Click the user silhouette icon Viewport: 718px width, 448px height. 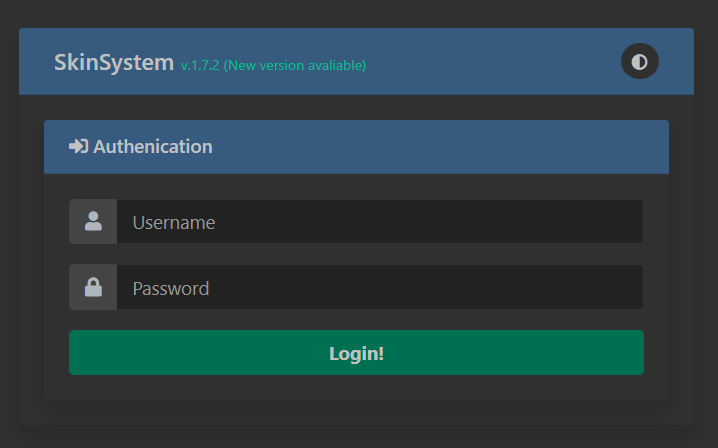pyautogui.click(x=93, y=222)
